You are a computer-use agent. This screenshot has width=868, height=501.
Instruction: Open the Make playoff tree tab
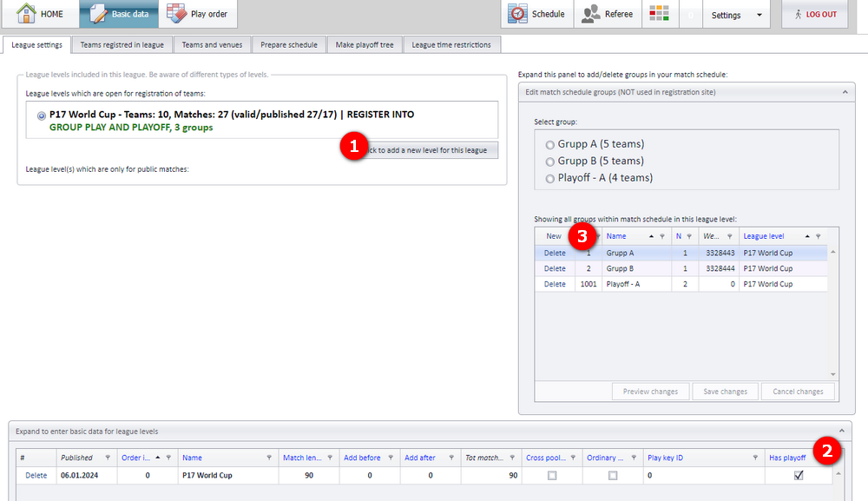[x=365, y=45]
